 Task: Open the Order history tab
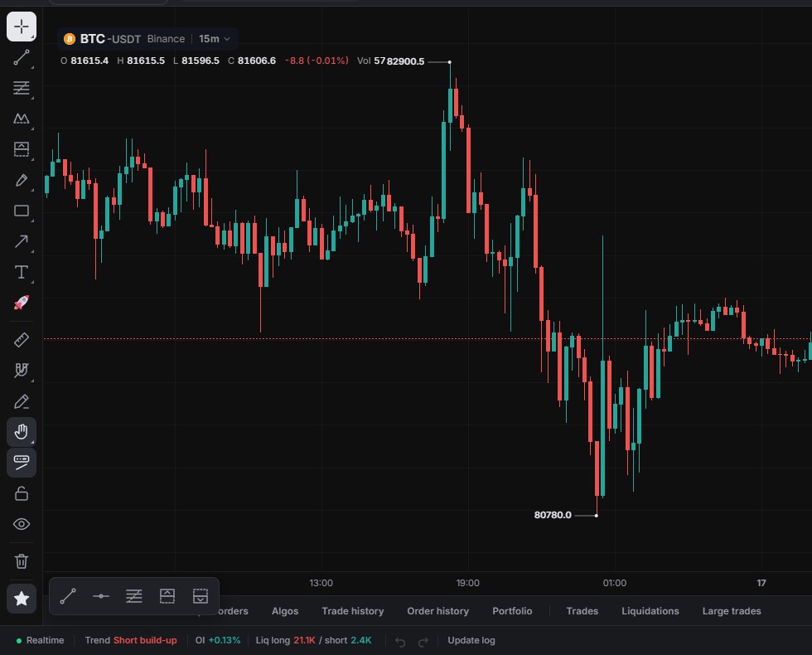438,611
